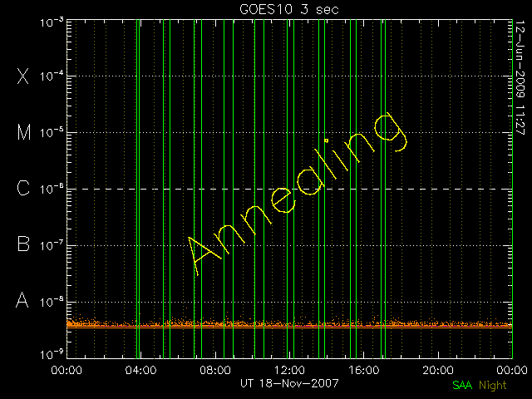Click the 08:00 time axis label

click(x=215, y=369)
